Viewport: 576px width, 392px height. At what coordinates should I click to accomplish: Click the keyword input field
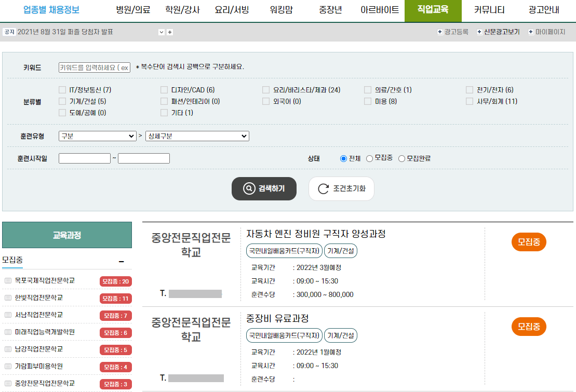95,67
